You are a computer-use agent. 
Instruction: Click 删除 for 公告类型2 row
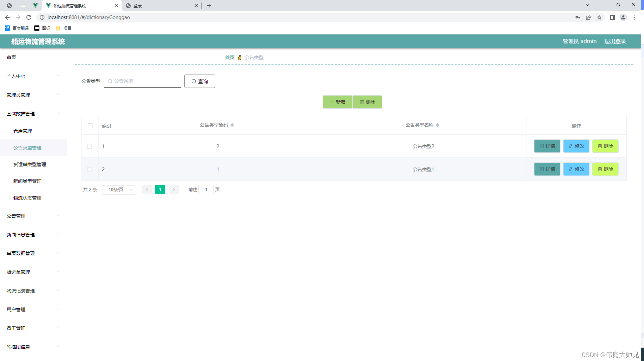tap(605, 146)
